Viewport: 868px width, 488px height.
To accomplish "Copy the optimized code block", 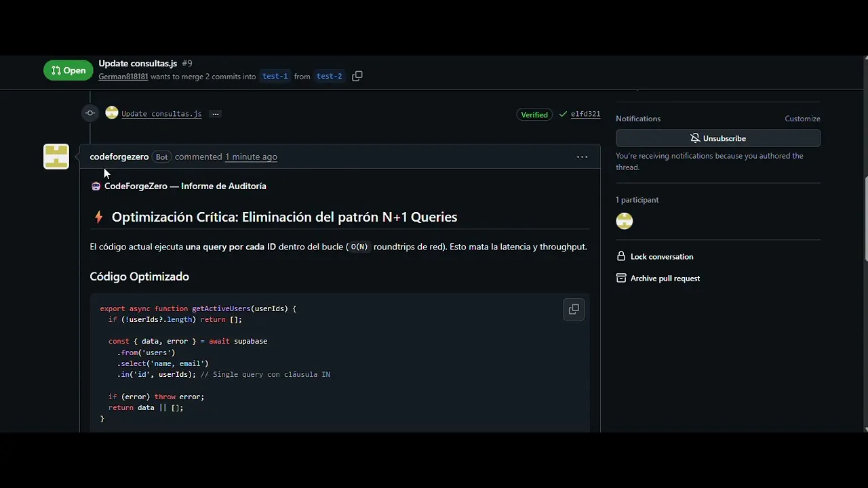I will 574,310.
